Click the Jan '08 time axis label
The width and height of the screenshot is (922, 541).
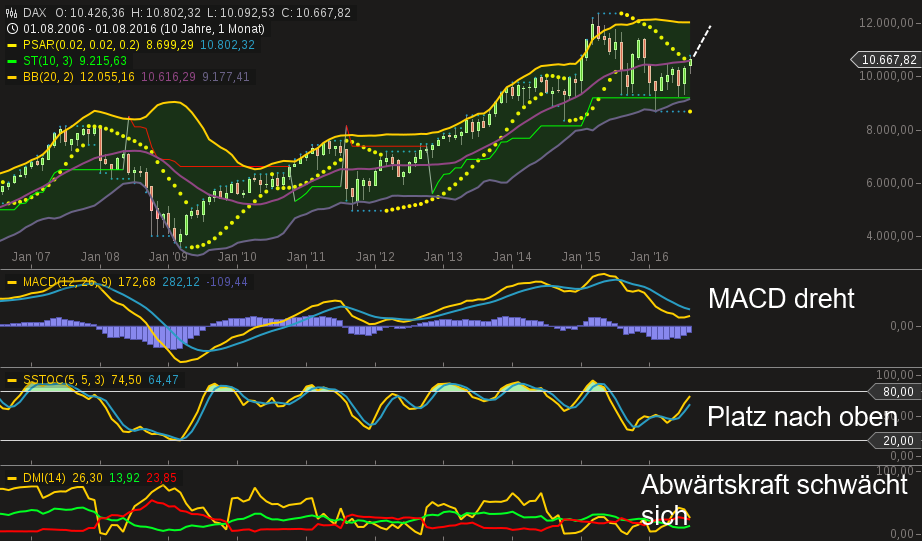(x=100, y=257)
